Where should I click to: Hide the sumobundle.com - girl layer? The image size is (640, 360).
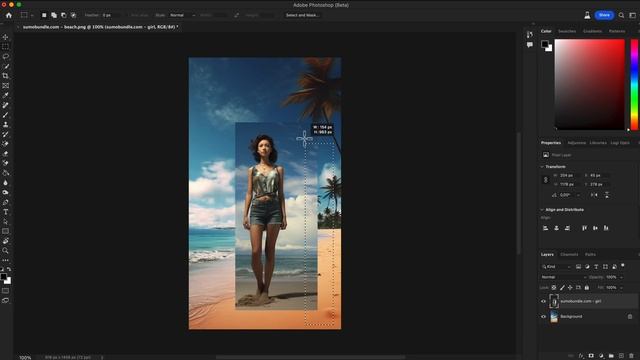tap(543, 302)
